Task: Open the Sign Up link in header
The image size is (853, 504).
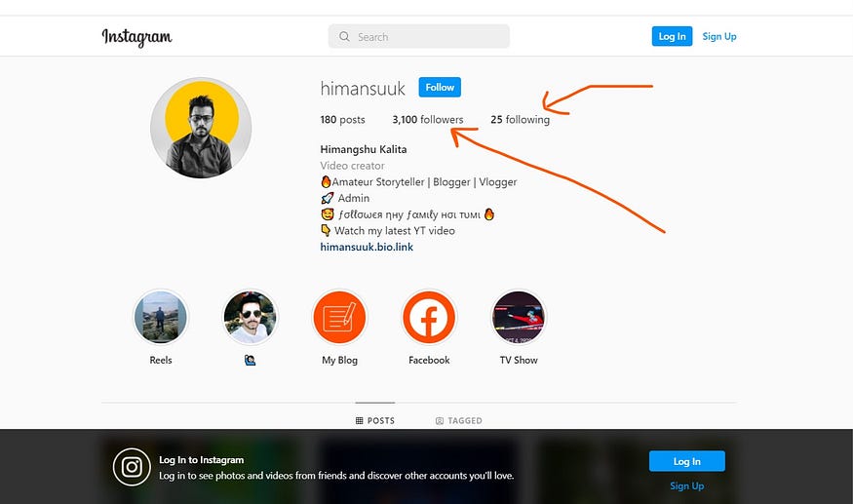Action: (x=719, y=36)
